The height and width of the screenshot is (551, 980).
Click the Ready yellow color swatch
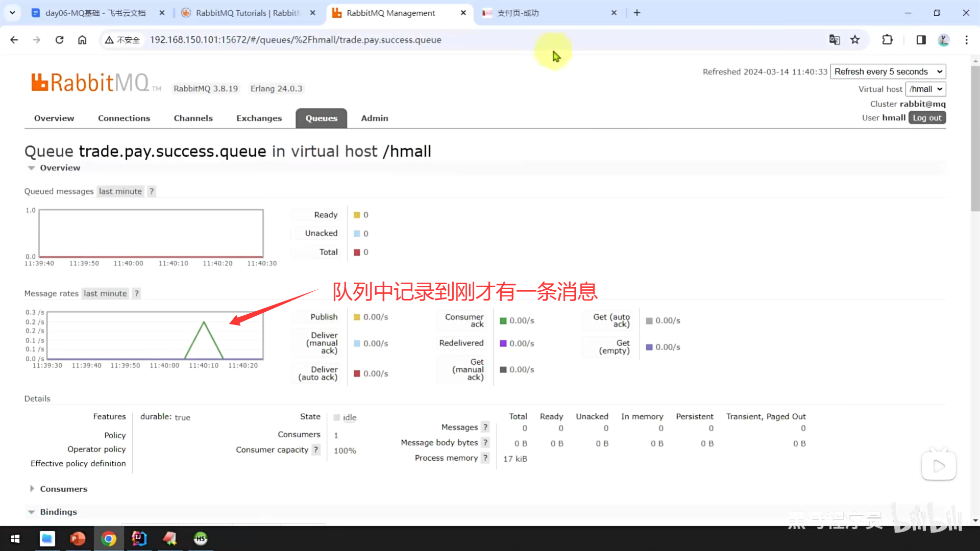357,215
